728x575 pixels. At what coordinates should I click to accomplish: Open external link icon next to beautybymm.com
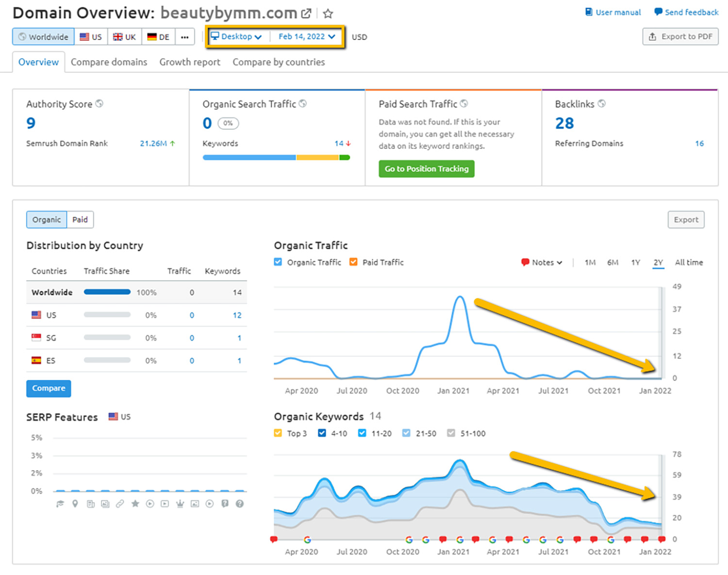(306, 14)
